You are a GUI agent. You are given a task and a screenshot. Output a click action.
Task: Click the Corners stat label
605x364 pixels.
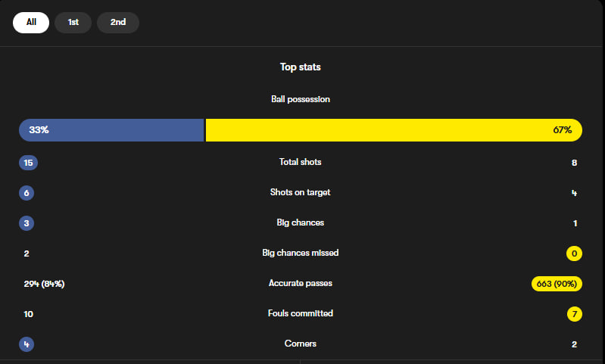tap(301, 344)
